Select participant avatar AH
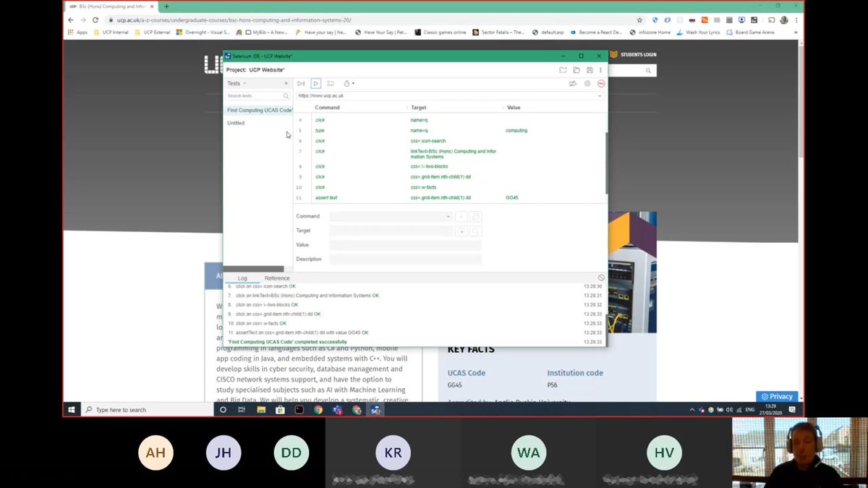Image resolution: width=868 pixels, height=488 pixels. coord(156,453)
